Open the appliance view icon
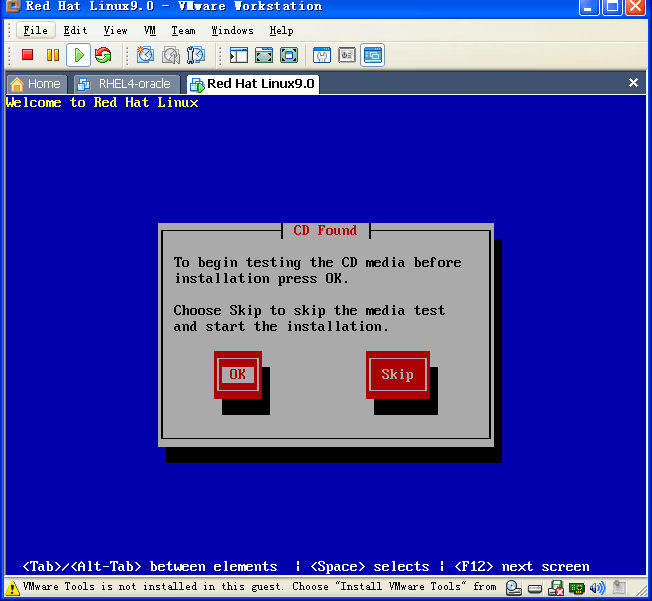Image resolution: width=652 pixels, height=601 pixels. [347, 55]
